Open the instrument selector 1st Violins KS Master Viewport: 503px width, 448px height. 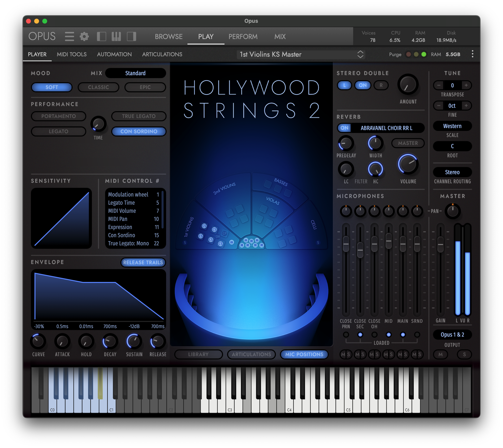click(301, 54)
